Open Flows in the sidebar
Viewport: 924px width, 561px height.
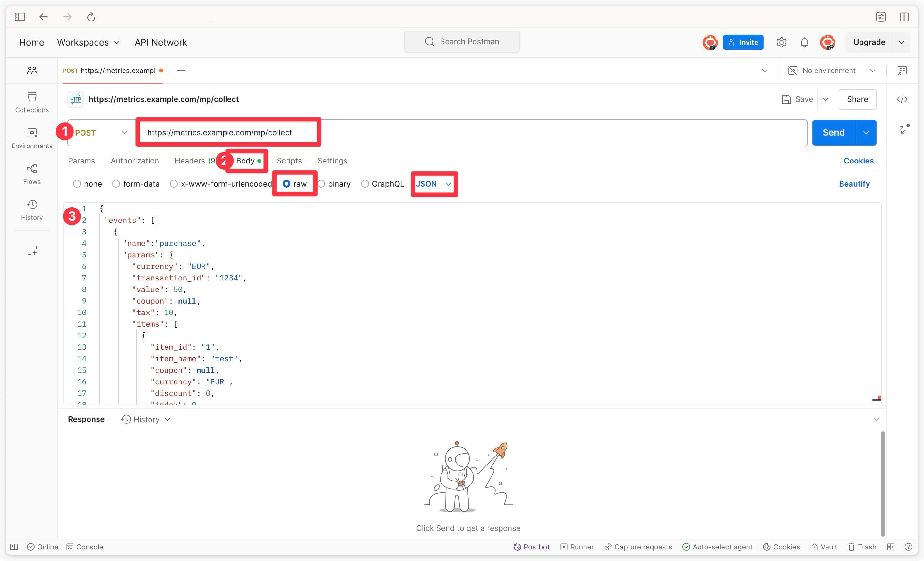32,174
